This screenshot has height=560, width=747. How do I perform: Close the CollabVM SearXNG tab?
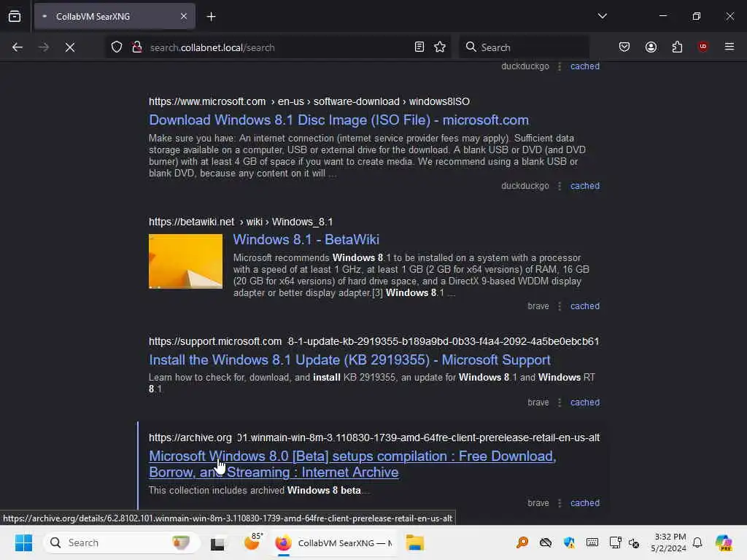183,16
